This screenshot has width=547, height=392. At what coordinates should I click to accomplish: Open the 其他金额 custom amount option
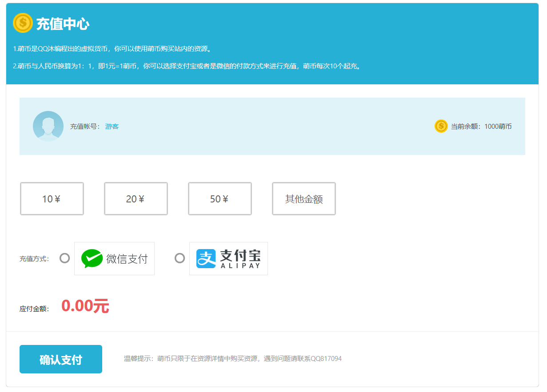(303, 199)
